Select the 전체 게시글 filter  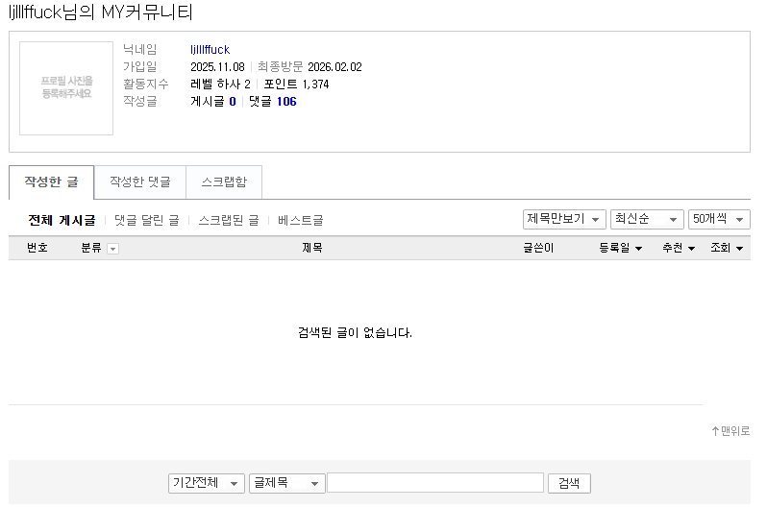point(62,220)
